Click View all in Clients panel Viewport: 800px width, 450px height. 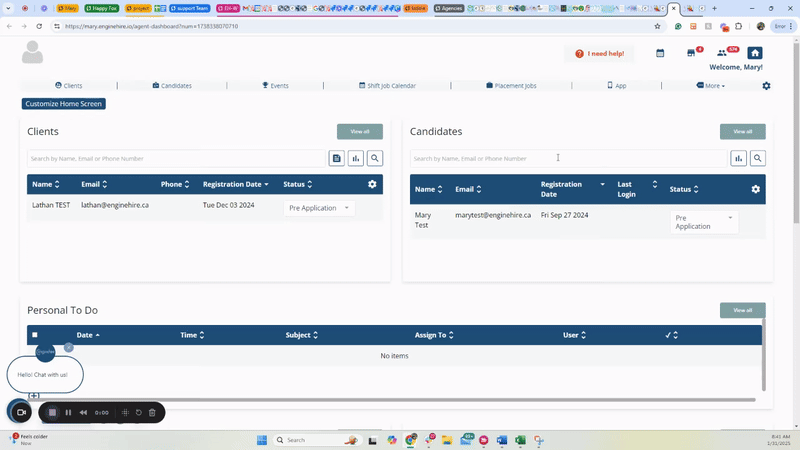tap(360, 132)
